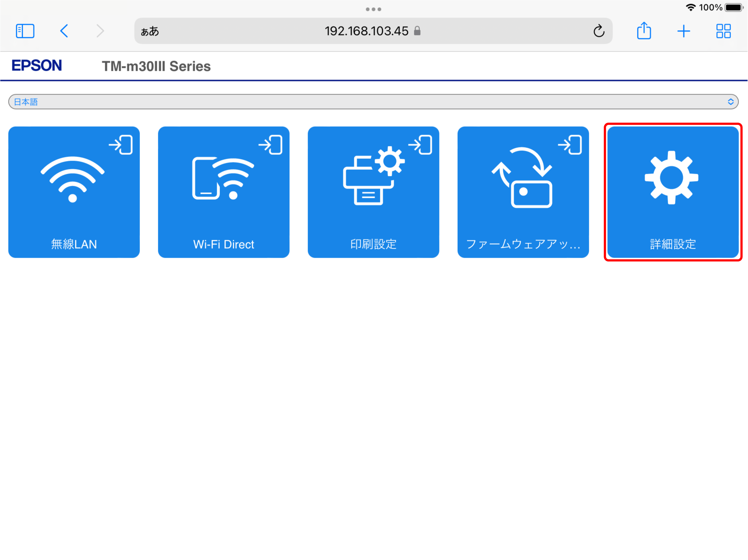Image resolution: width=748 pixels, height=560 pixels.
Task: Open the Wi-Fi Direct settings tile
Action: click(224, 192)
